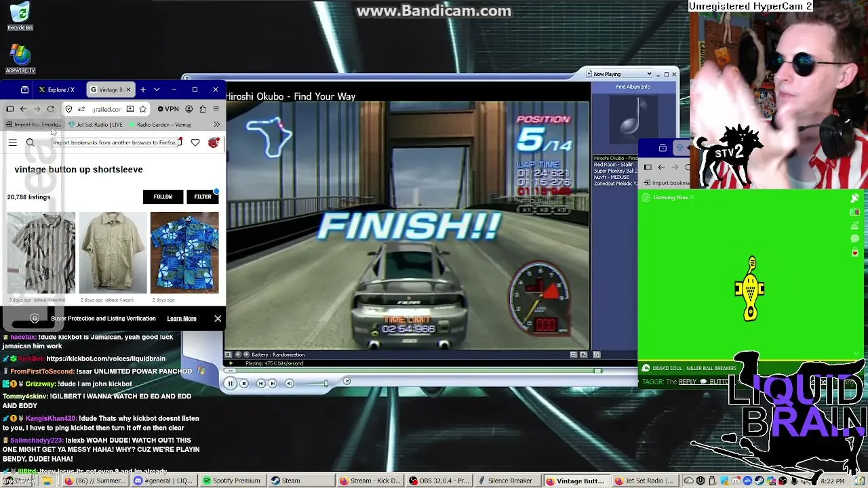The width and height of the screenshot is (868, 488).
Task: Open the Grailed search magnifier
Action: coord(31,142)
